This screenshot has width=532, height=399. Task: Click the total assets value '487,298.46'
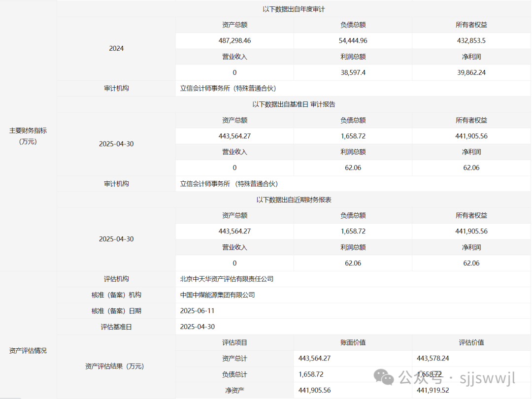click(234, 41)
